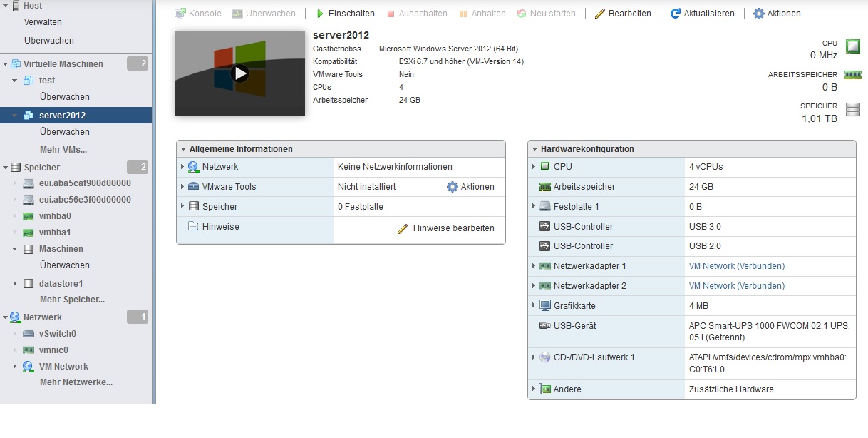Screen dimensions: 868x438
Task: Click the gear icon beside VMware Tools
Action: coord(452,187)
